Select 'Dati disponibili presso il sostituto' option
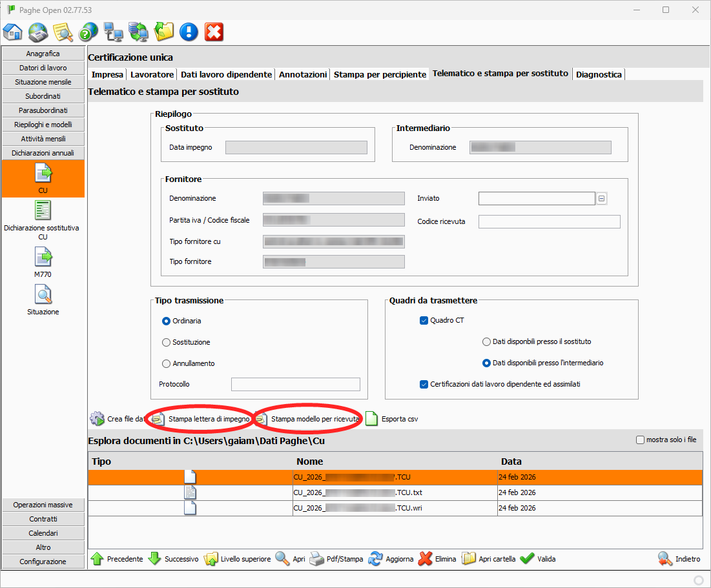711x588 pixels. (x=486, y=341)
